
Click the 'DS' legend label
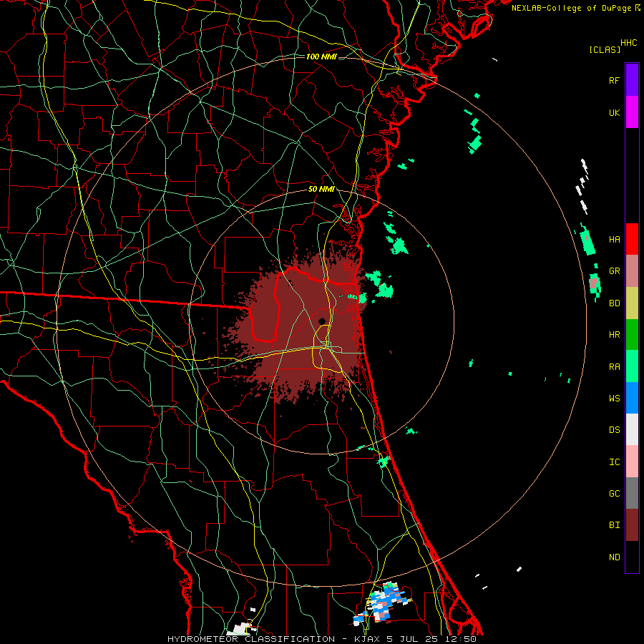(615, 430)
